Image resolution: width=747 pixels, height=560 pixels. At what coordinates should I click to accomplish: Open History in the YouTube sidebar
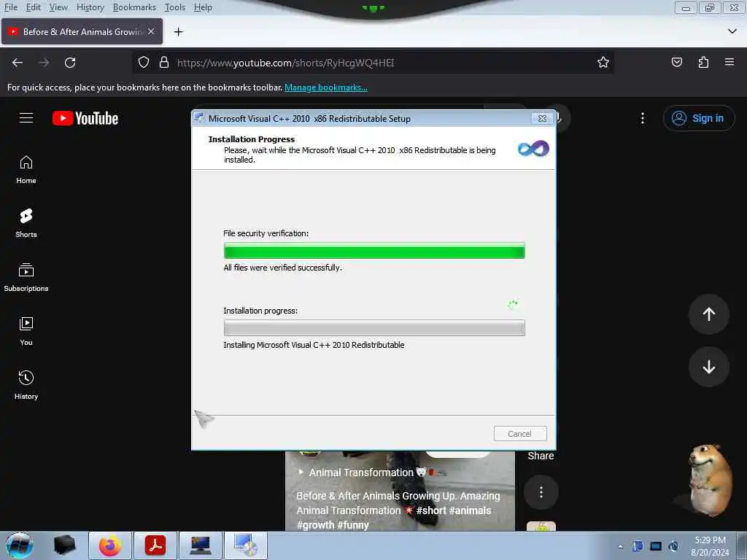click(26, 385)
